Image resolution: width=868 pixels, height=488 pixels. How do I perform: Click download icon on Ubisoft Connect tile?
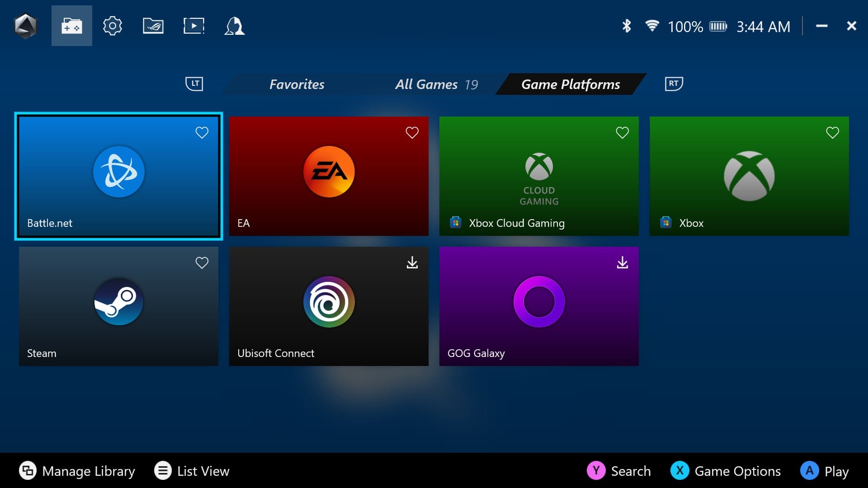pyautogui.click(x=412, y=263)
